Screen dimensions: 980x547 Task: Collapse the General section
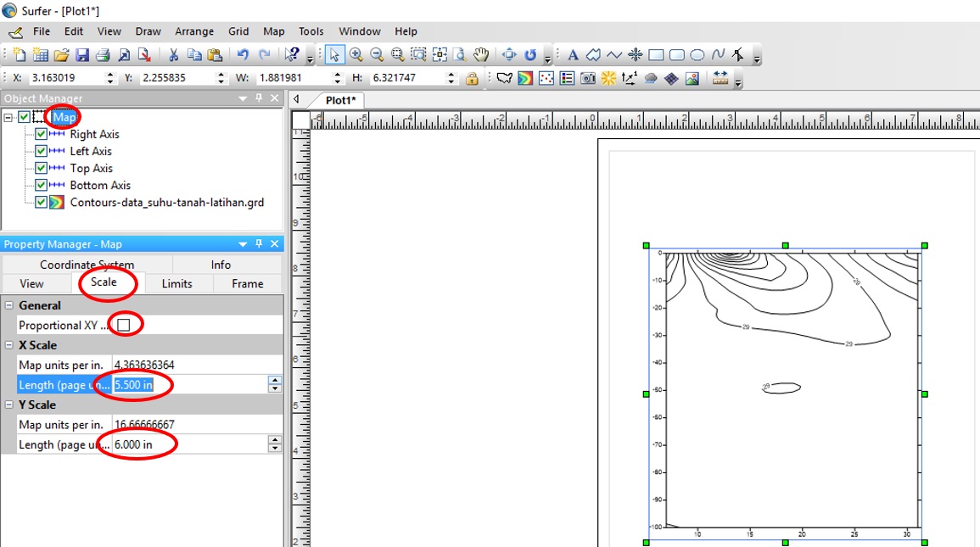pos(8,305)
